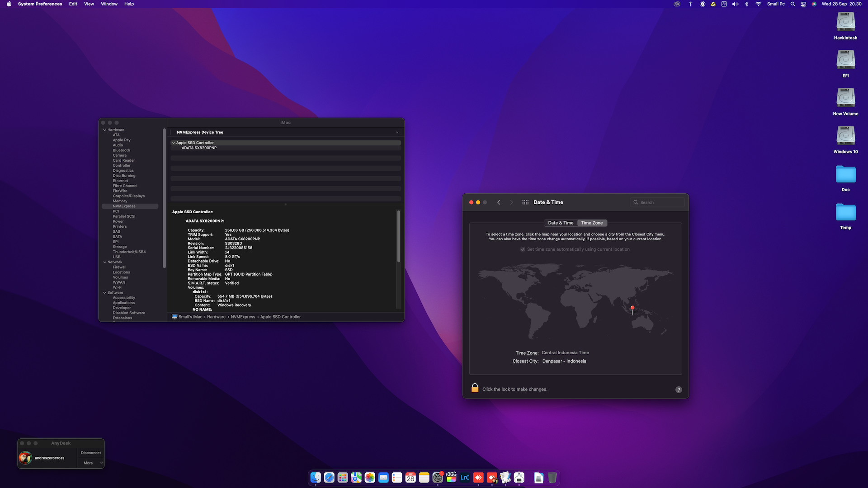
Task: Select NVMExpress in hardware sidebar
Action: (130, 206)
